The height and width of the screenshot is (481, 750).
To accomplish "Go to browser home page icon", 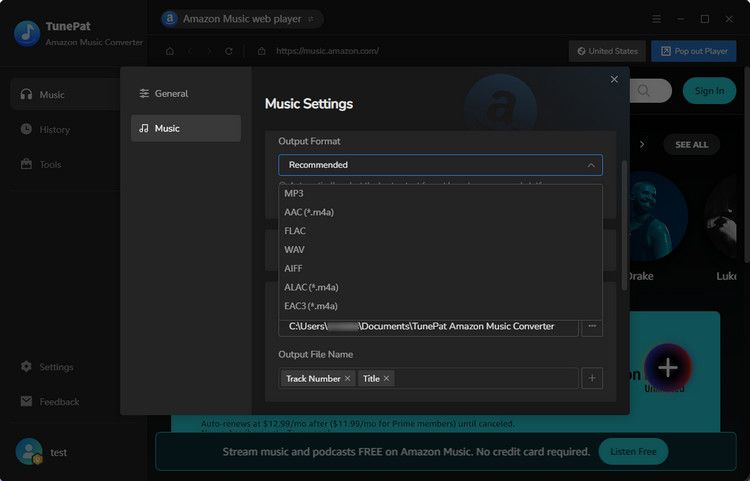I will [170, 51].
